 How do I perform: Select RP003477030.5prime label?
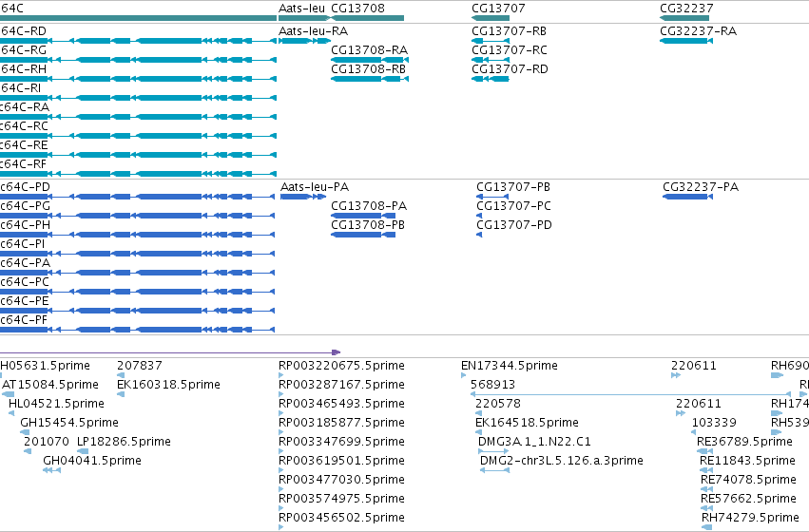click(341, 480)
